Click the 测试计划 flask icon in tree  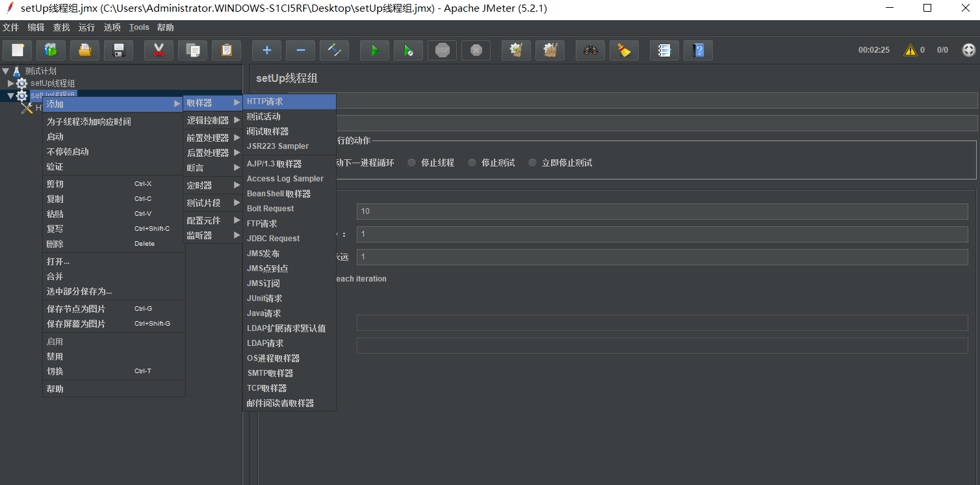point(17,71)
